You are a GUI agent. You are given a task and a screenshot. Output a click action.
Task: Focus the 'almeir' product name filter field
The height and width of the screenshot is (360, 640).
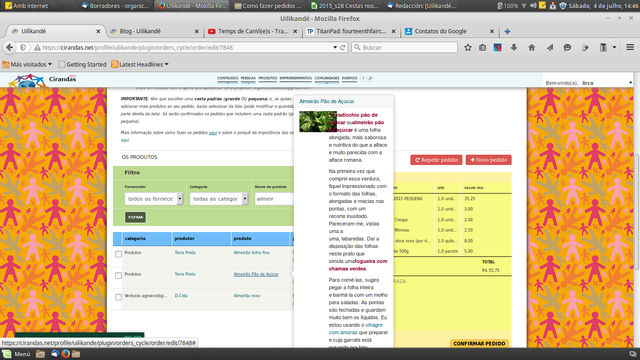pyautogui.click(x=274, y=199)
